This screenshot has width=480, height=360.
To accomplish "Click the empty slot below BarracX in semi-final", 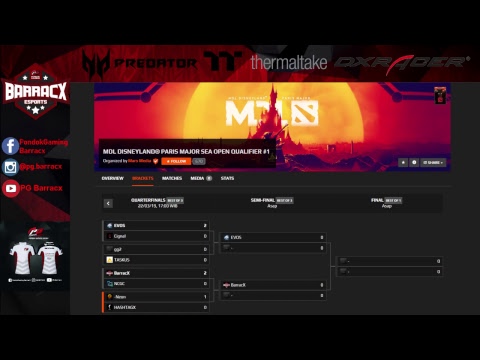I will (x=273, y=296).
